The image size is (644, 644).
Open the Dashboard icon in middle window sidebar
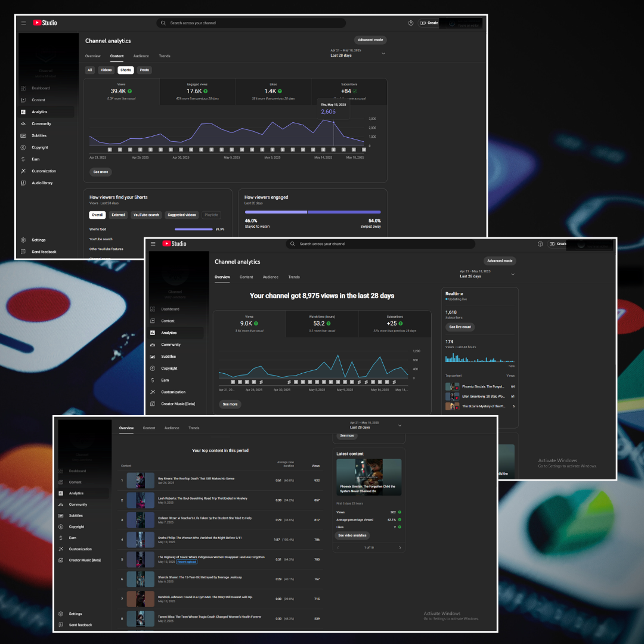[x=153, y=309]
